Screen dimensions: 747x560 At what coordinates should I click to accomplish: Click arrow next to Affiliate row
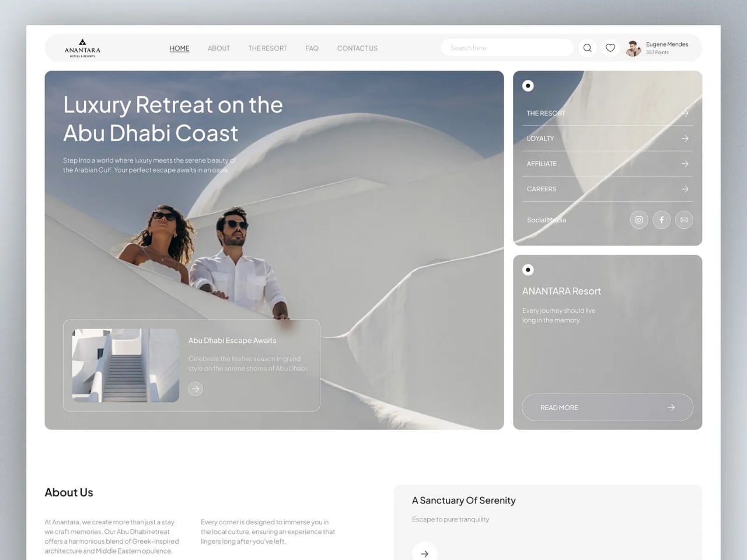pyautogui.click(x=685, y=164)
